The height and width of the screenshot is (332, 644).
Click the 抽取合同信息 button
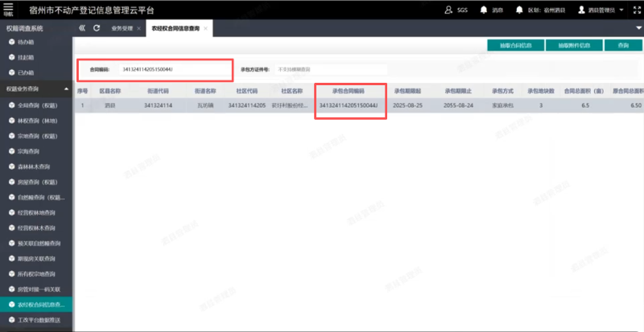tap(515, 45)
